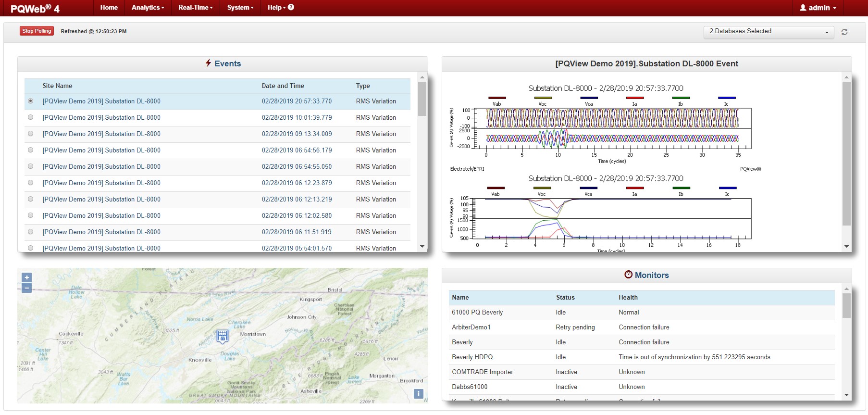Select event at 02/28/2019 06:54:56.179 radio button
The image size is (868, 415).
pyautogui.click(x=31, y=150)
